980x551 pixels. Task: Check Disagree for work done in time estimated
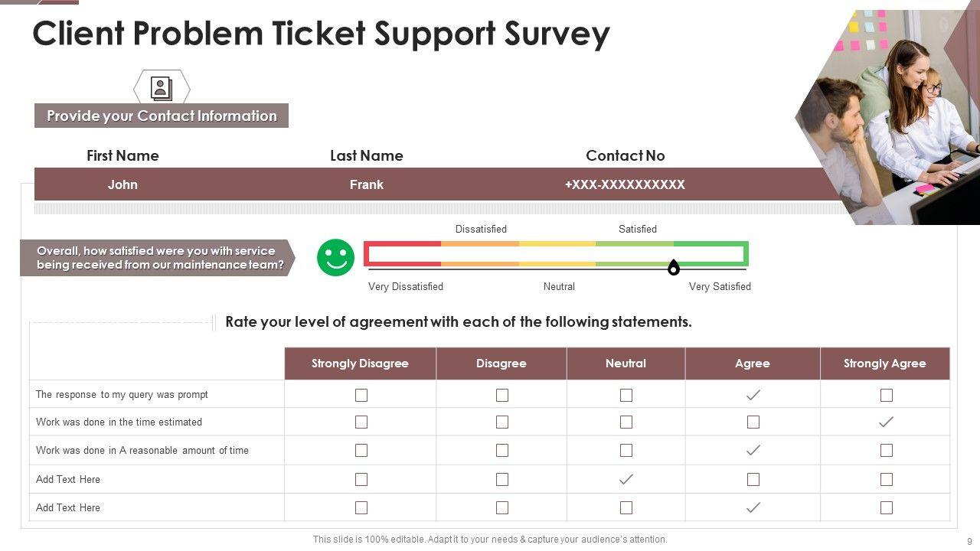(x=502, y=422)
